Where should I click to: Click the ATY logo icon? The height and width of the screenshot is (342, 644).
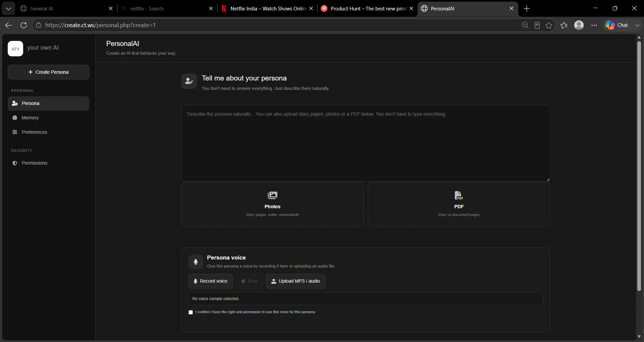click(x=15, y=49)
